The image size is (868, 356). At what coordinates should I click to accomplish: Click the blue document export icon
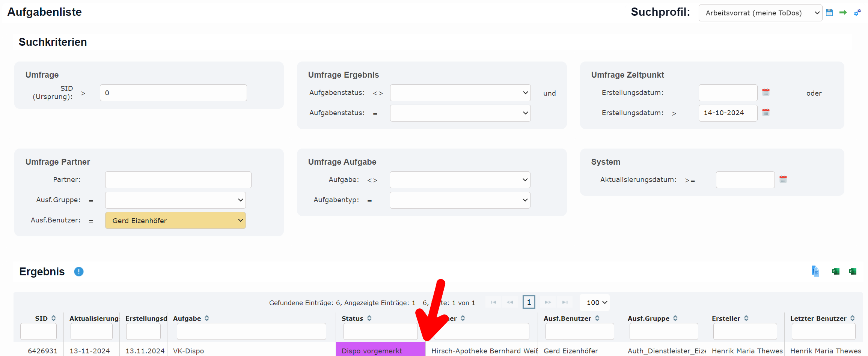pos(815,271)
